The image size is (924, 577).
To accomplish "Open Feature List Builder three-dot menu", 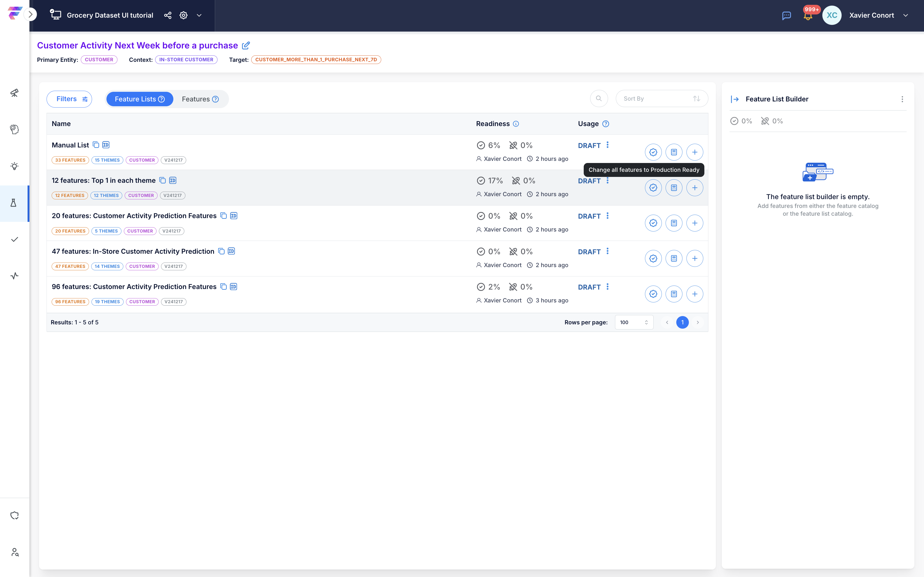I will tap(902, 99).
